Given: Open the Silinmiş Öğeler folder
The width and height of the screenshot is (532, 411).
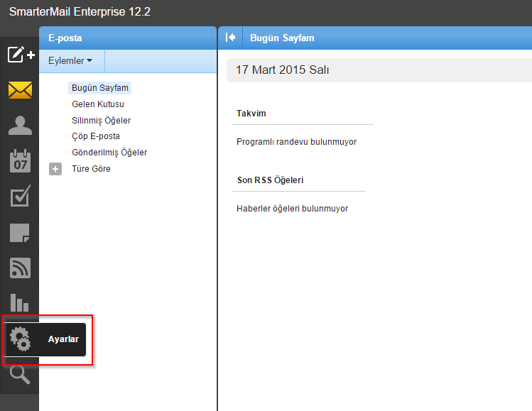Looking at the screenshot, I should coord(101,121).
